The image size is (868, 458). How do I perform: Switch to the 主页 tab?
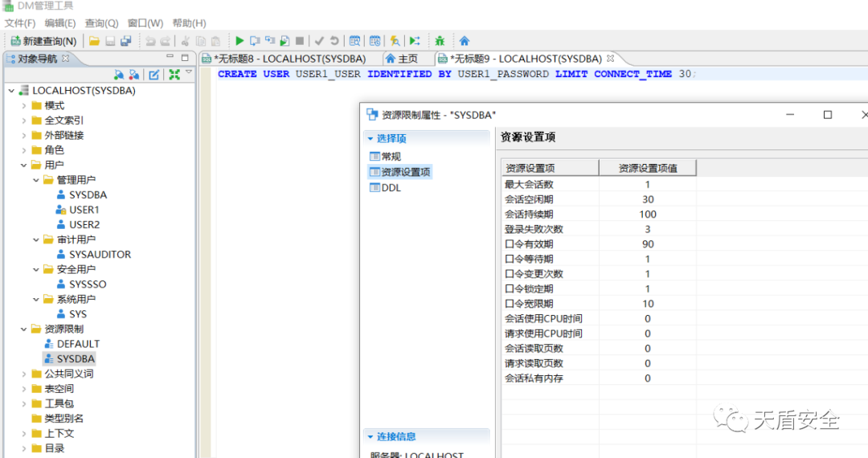tap(402, 59)
